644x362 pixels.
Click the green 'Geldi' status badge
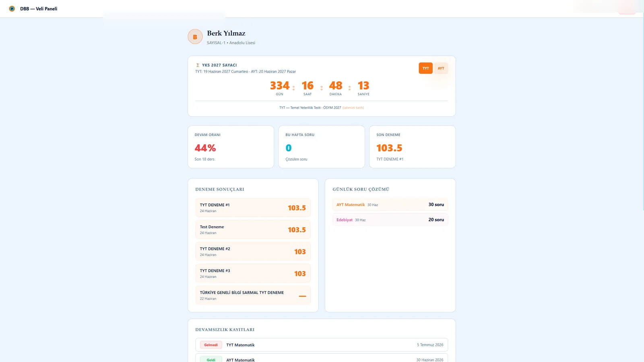click(x=211, y=360)
